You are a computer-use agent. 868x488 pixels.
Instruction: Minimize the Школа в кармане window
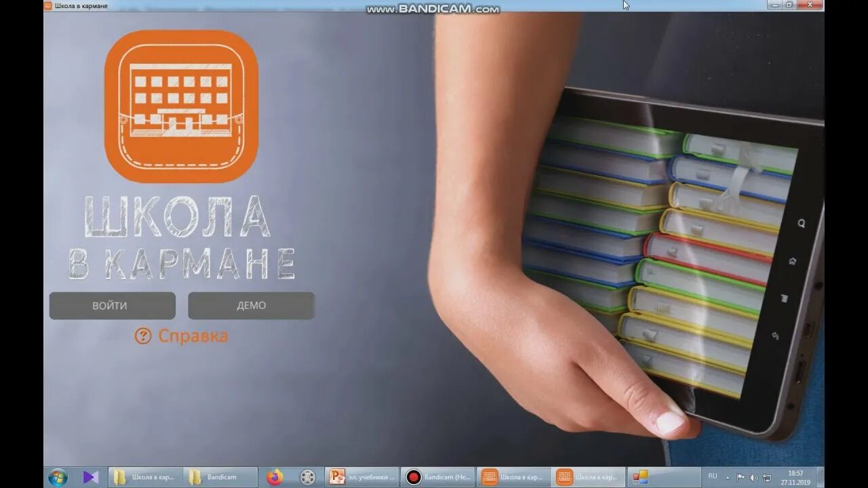[775, 5]
